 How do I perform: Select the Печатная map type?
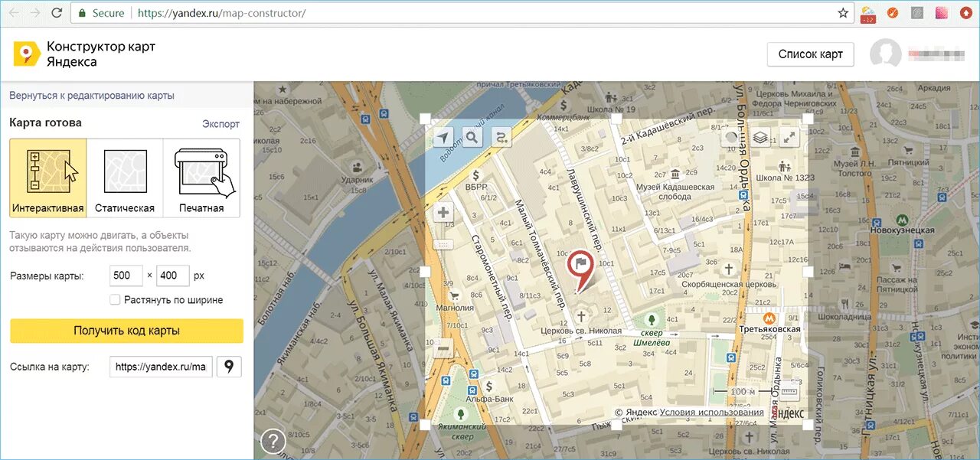[x=201, y=178]
